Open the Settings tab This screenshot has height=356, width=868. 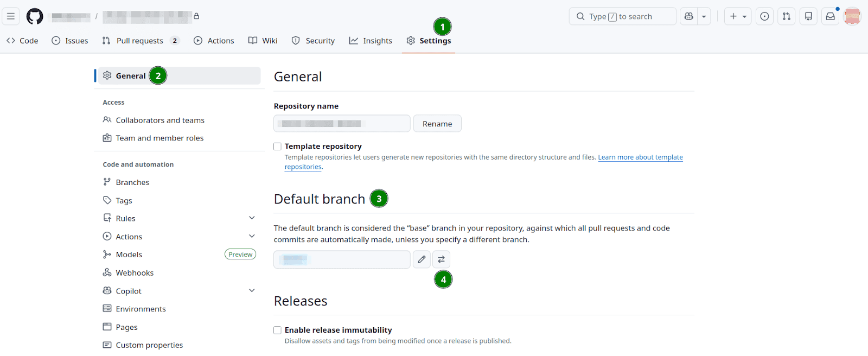click(429, 41)
